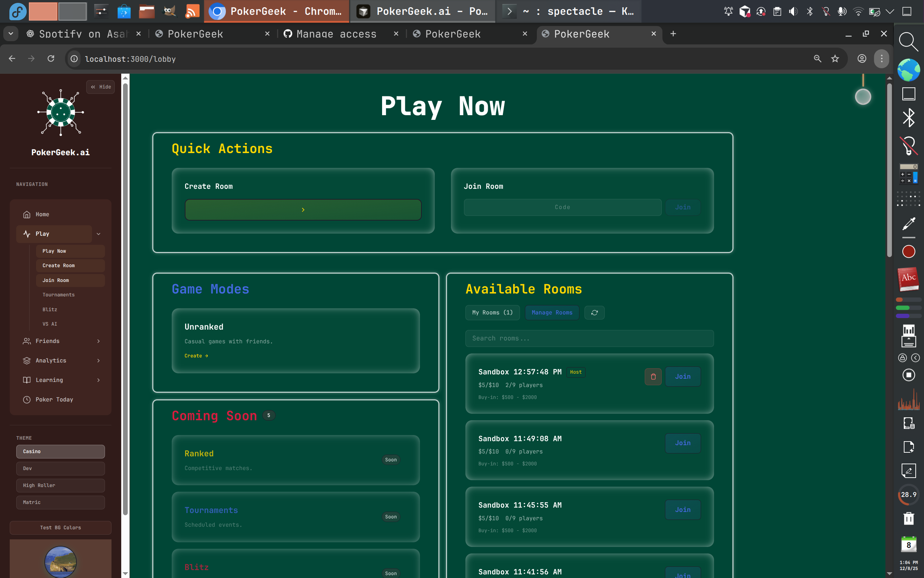The image size is (924, 578).
Task: Refresh the available rooms list
Action: [x=595, y=312]
